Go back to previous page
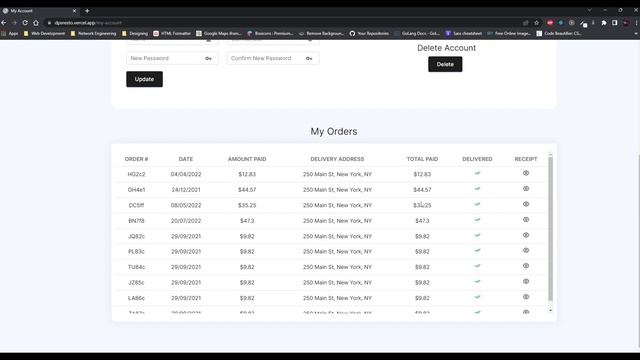Image resolution: width=640 pixels, height=360 pixels. coord(4,23)
